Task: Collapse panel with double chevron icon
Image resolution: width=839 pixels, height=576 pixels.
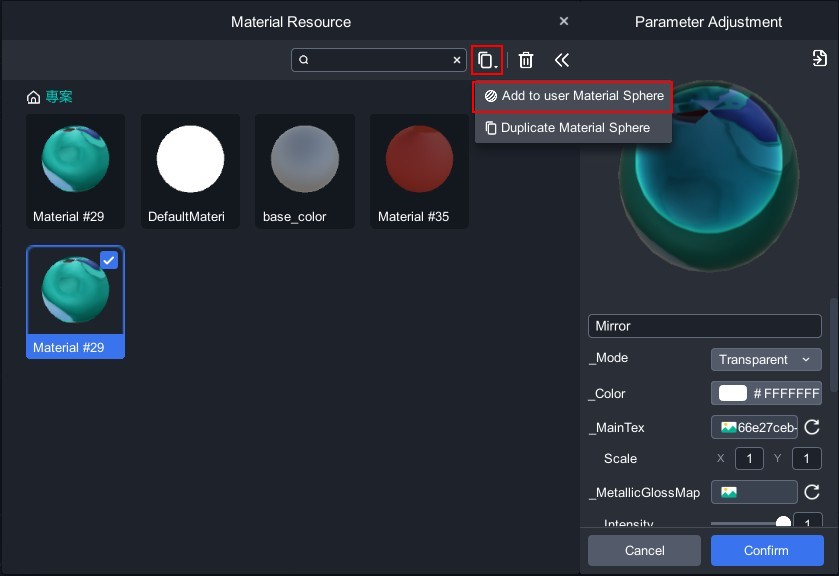Action: (x=561, y=60)
